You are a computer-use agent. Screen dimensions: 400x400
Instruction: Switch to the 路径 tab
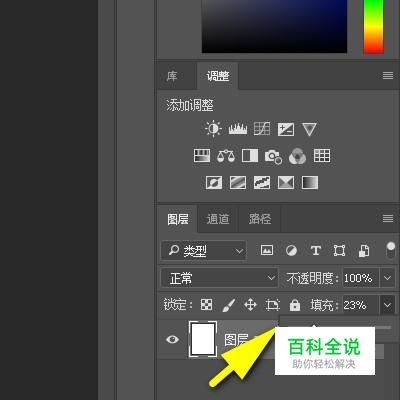(260, 219)
